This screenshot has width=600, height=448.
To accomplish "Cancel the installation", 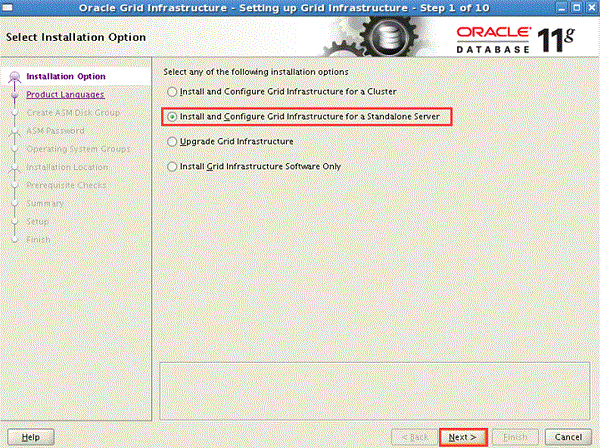I will [x=568, y=437].
